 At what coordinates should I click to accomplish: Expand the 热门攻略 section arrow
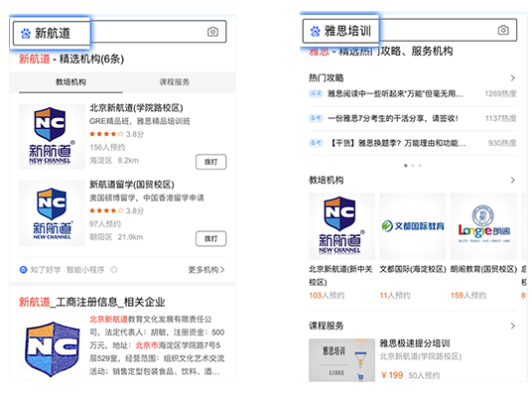(513, 78)
